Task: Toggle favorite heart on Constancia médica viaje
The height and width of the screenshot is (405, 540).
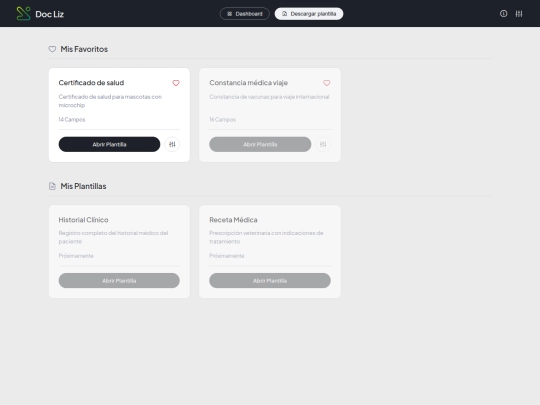Action: point(326,83)
